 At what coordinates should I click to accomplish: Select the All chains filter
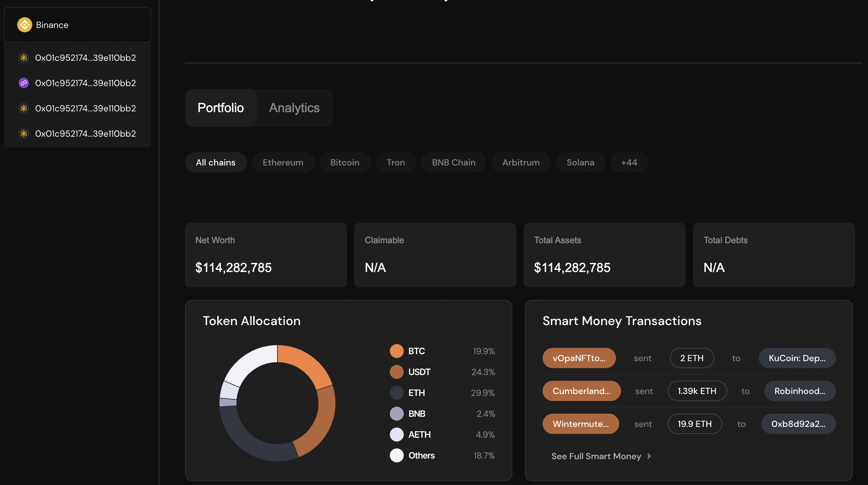pyautogui.click(x=216, y=162)
